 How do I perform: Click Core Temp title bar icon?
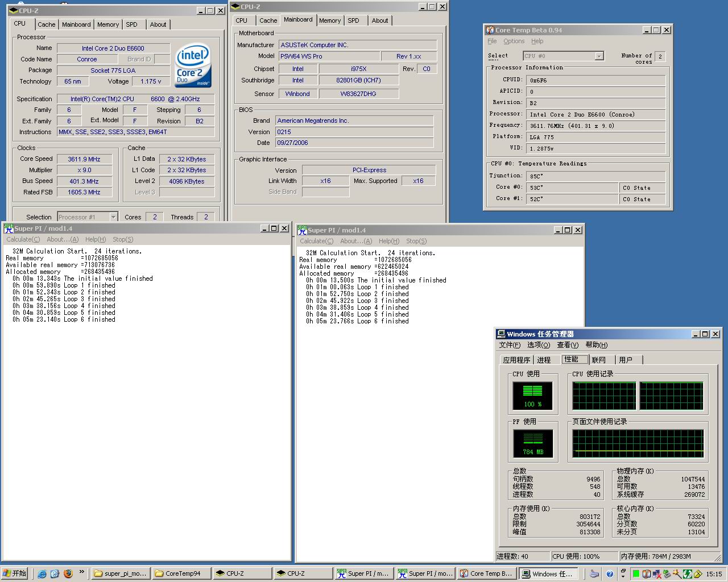click(490, 30)
